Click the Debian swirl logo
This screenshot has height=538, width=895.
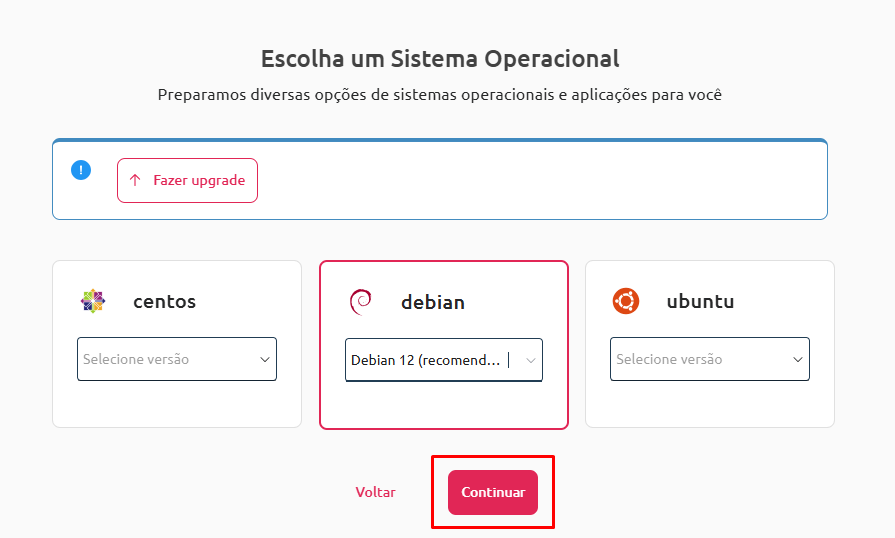tap(361, 302)
